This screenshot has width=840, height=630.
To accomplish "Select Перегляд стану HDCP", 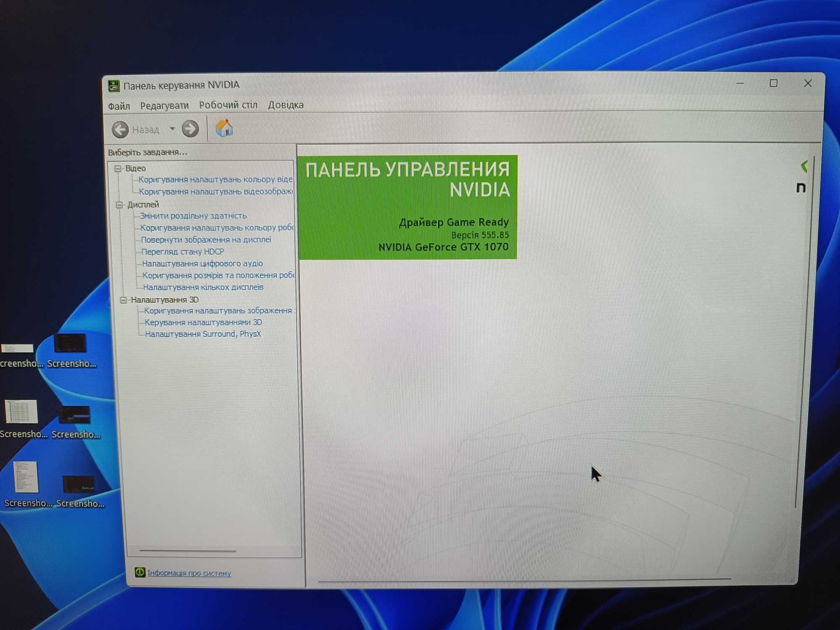I will 183,252.
